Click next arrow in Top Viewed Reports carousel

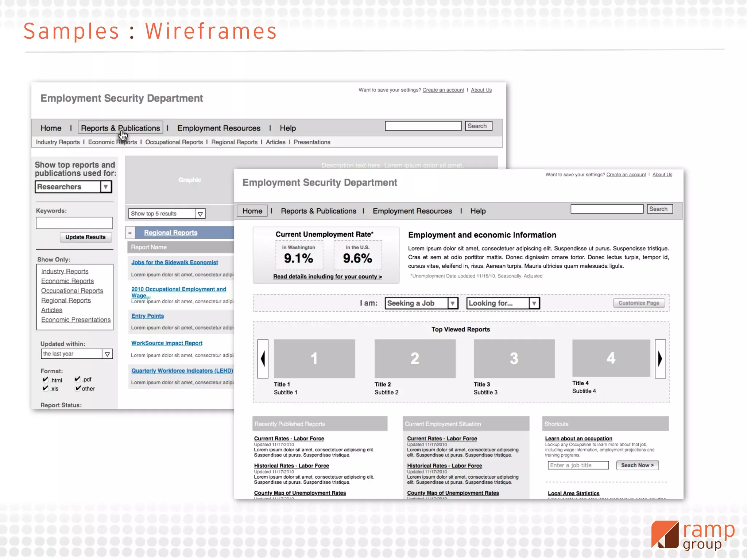click(x=660, y=359)
